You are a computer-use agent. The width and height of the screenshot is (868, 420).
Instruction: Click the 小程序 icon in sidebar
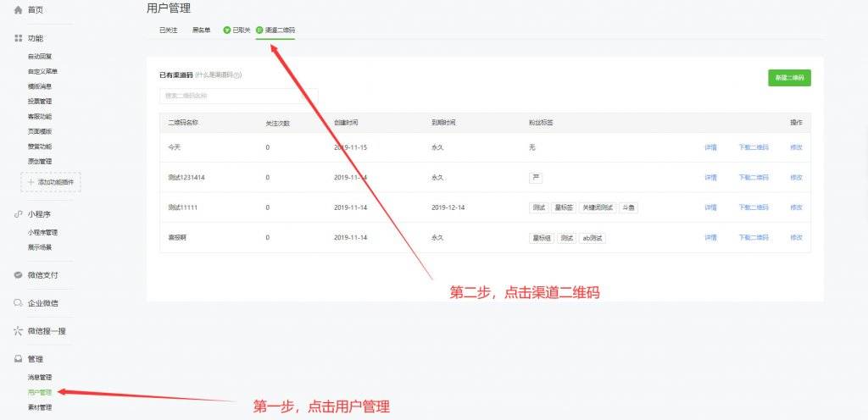click(x=18, y=214)
